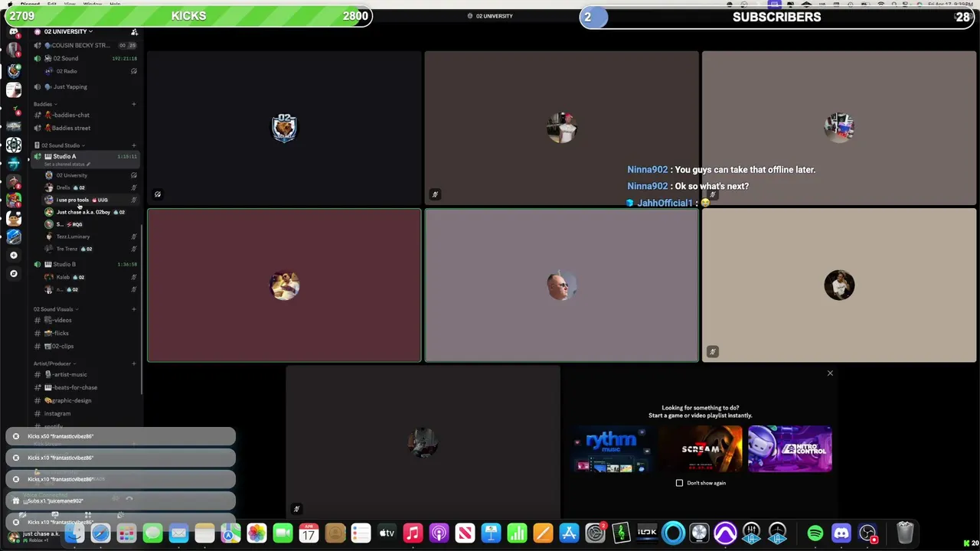Open the baddies-chat text channel

(x=71, y=115)
